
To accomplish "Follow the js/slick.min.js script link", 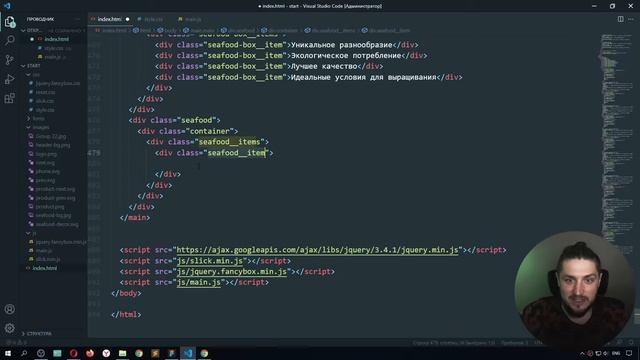I will point(209,260).
